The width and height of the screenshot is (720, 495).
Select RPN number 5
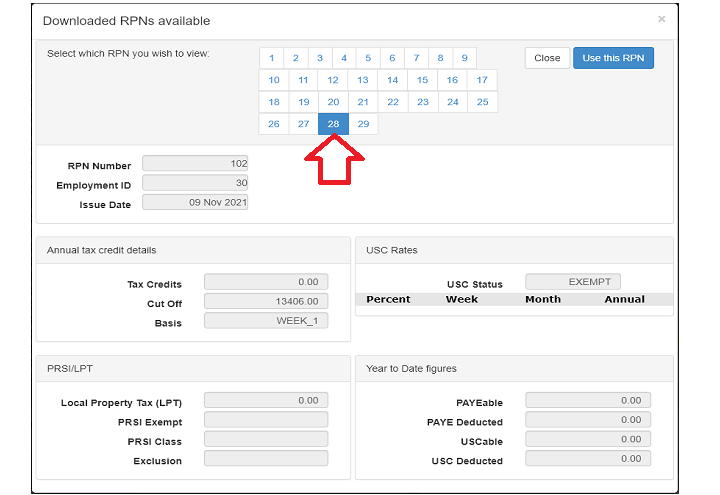tap(368, 58)
